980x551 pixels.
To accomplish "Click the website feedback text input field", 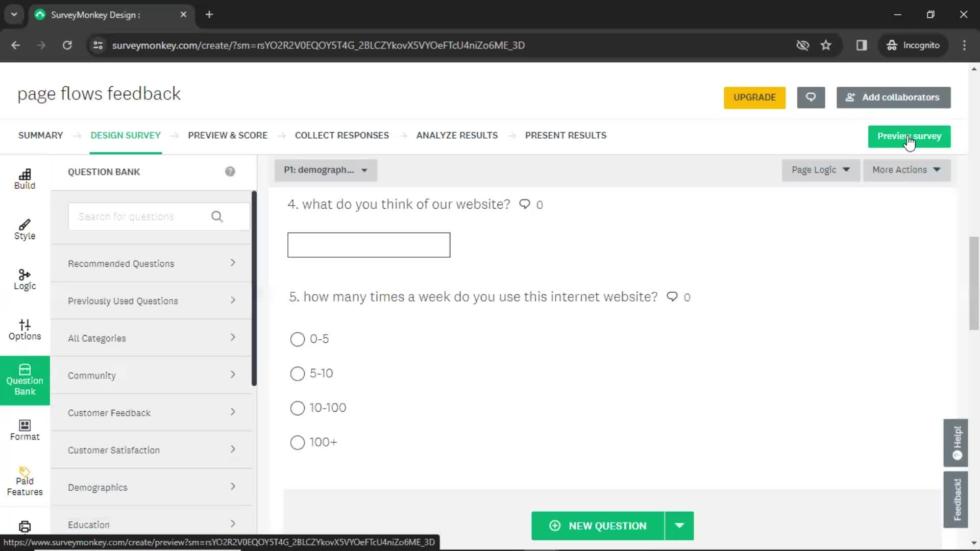I will 370,245.
